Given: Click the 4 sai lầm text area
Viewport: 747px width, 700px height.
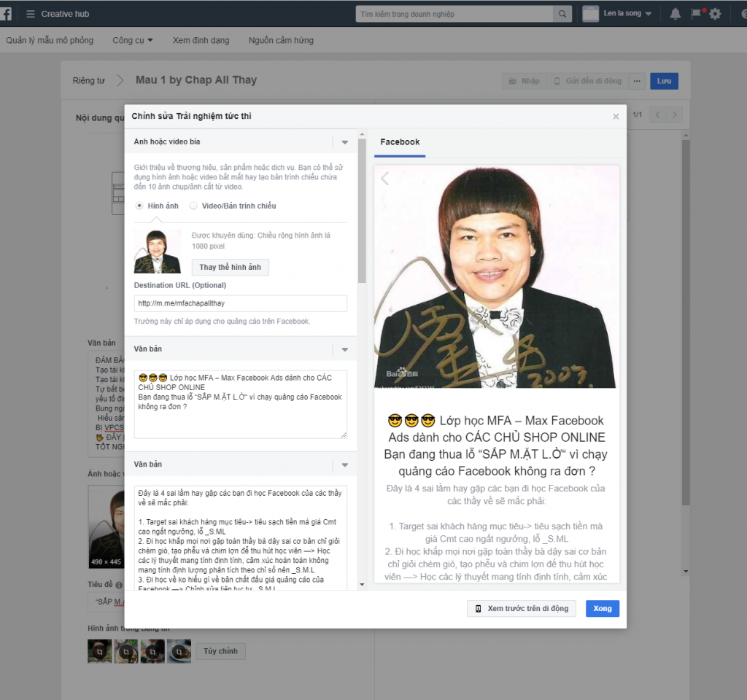Looking at the screenshot, I should [x=241, y=537].
